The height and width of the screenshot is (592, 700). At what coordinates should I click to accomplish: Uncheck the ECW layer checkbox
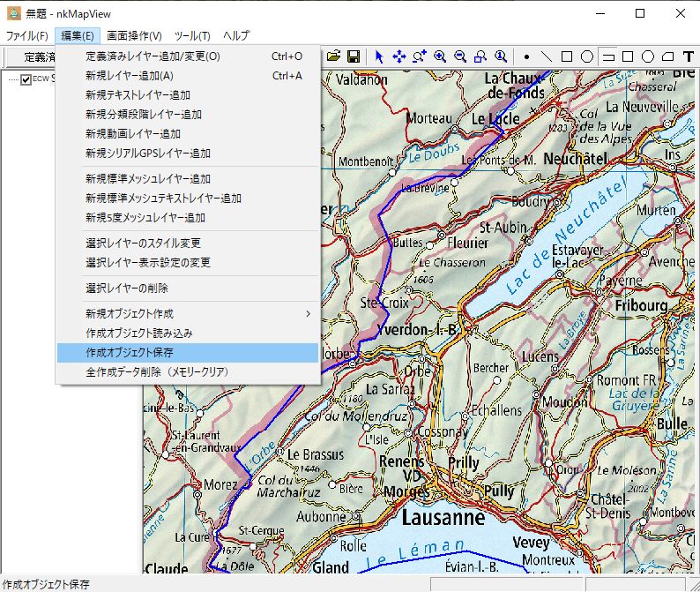pos(26,79)
